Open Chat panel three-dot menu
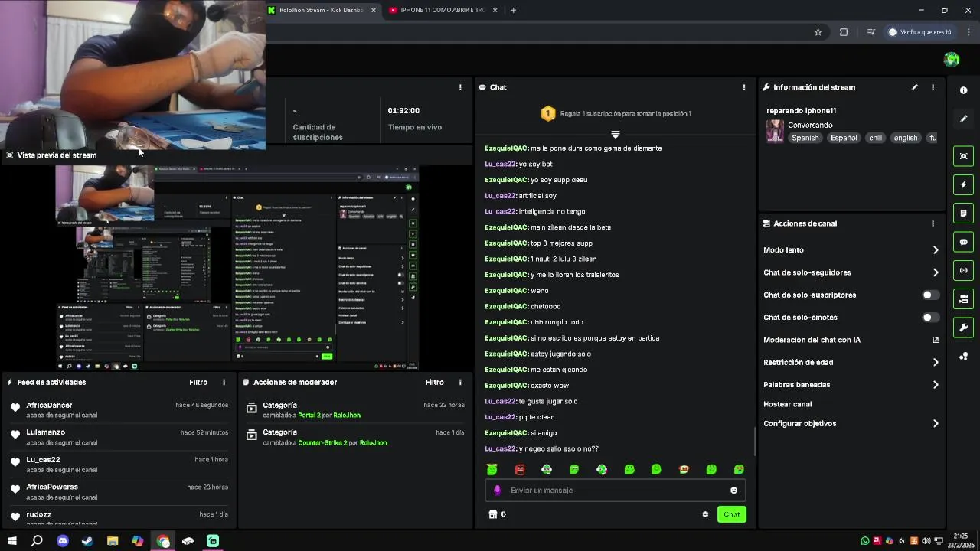 click(x=743, y=87)
